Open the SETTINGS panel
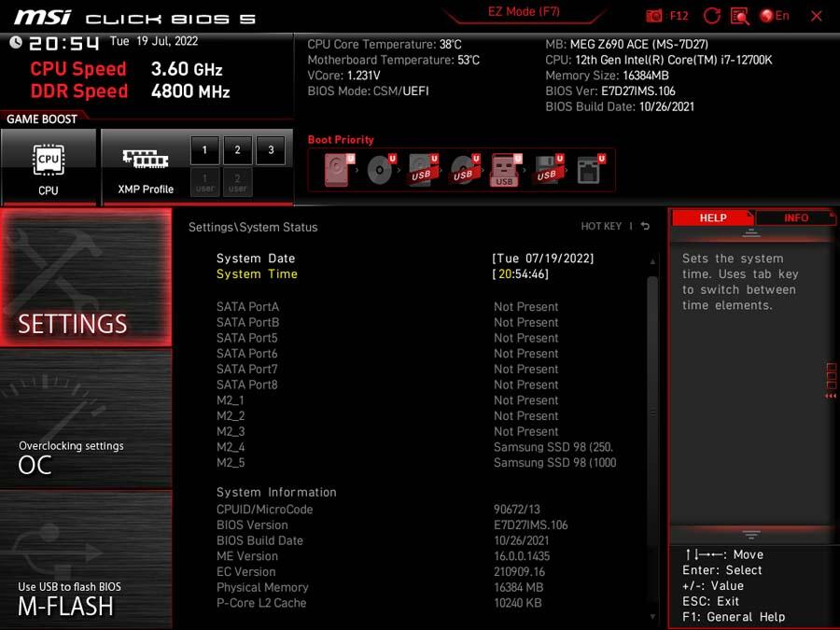This screenshot has height=630, width=840. click(86, 277)
